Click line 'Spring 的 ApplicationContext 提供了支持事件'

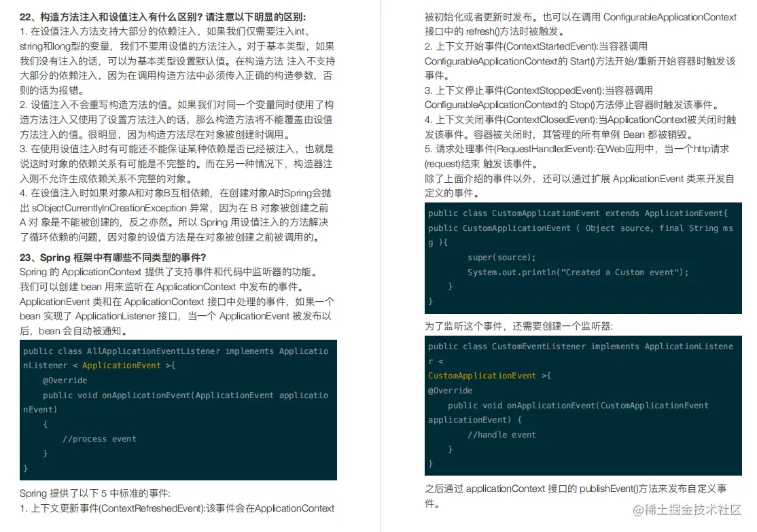coord(170,272)
